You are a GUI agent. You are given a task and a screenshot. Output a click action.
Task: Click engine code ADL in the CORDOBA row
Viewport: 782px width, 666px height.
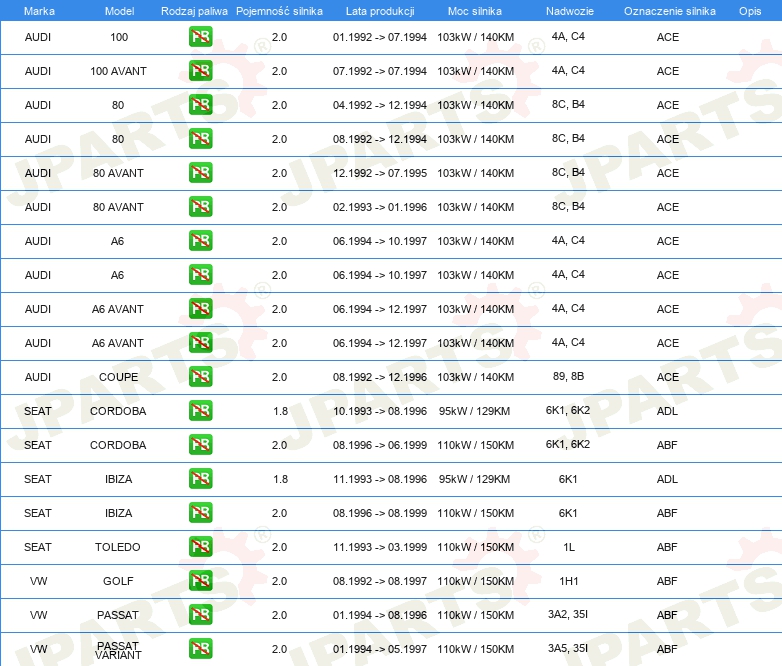coord(667,411)
